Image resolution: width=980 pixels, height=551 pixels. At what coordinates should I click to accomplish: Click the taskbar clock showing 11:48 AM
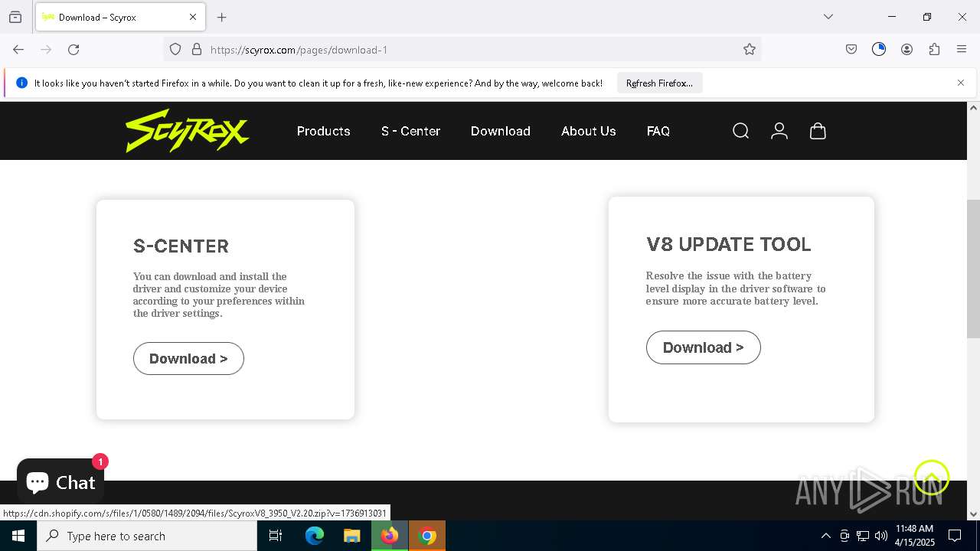point(915,536)
